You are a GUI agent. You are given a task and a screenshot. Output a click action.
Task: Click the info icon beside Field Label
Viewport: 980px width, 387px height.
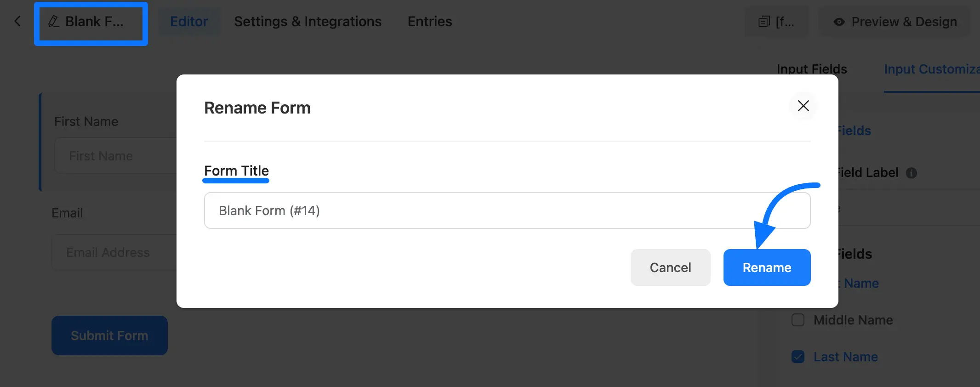click(x=912, y=173)
